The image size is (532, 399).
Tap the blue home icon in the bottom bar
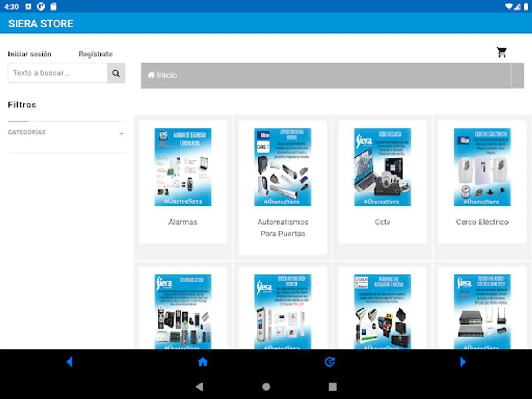point(203,362)
